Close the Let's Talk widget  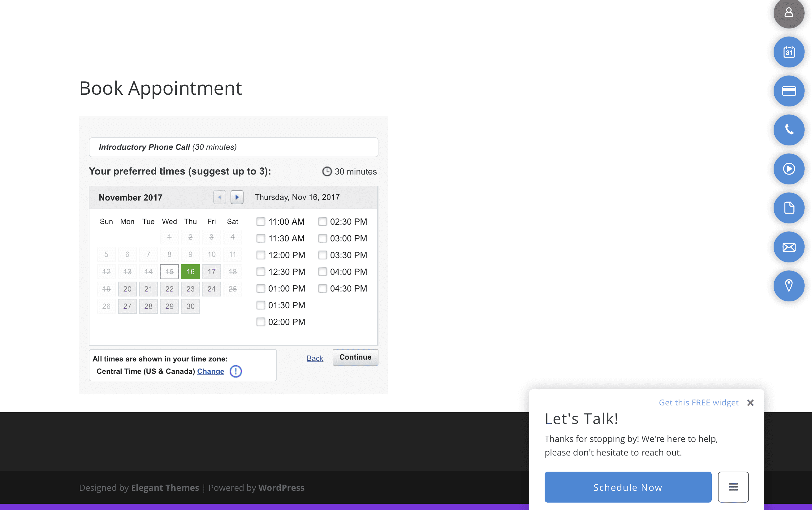(750, 402)
